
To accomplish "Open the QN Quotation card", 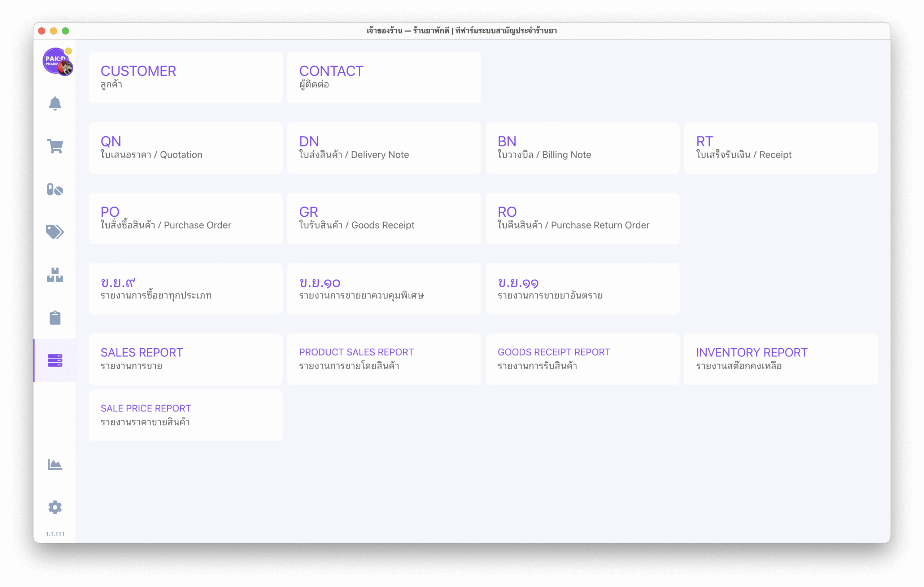I will [185, 148].
